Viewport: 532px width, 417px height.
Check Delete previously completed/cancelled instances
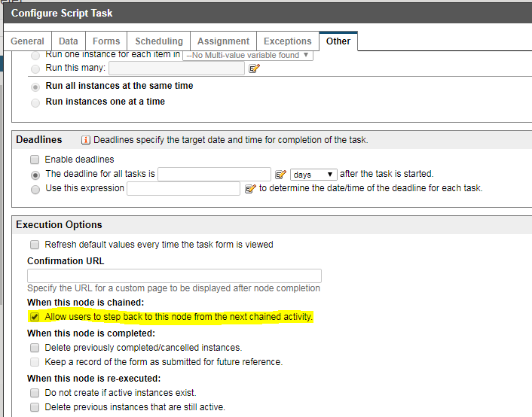coord(35,348)
